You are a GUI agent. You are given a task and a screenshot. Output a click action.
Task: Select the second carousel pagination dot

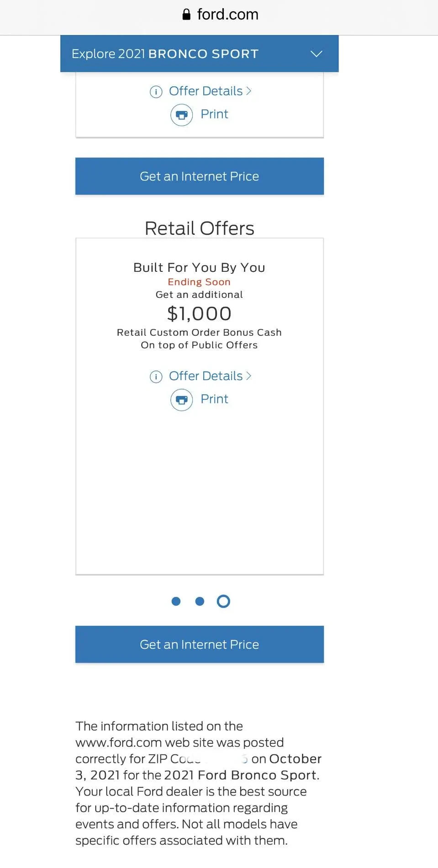pyautogui.click(x=200, y=601)
